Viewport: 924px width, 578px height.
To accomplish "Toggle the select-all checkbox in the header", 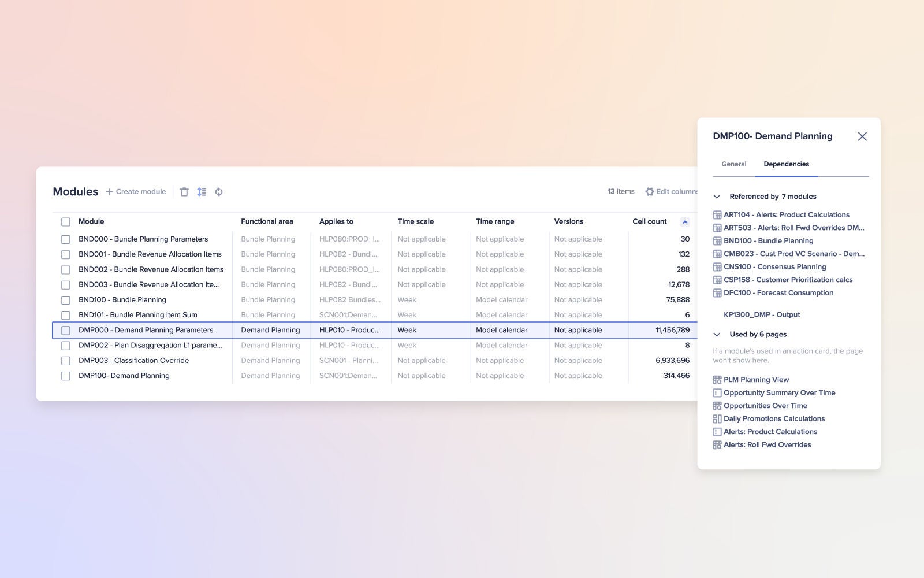I will [x=65, y=221].
